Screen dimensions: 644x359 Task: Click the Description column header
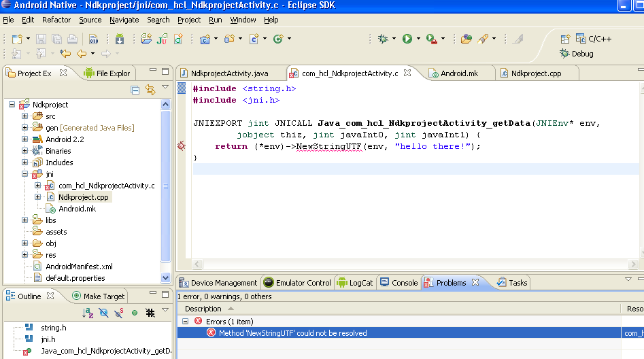click(399, 309)
